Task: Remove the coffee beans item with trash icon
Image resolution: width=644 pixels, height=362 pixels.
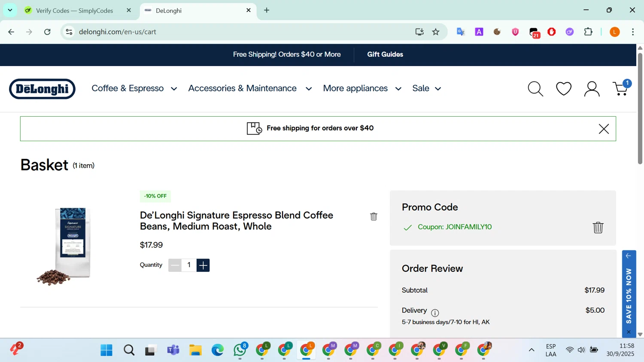Action: [x=374, y=217]
